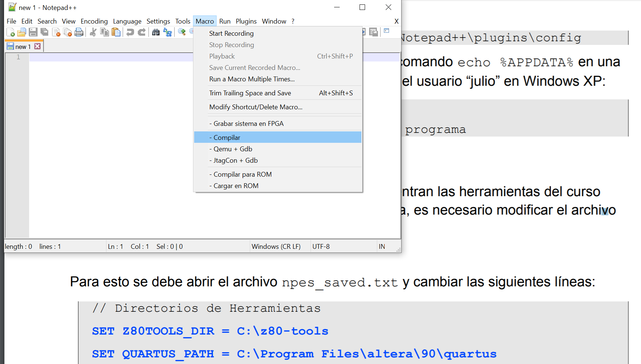641x364 pixels.
Task: Open the File menu
Action: pyautogui.click(x=11, y=21)
